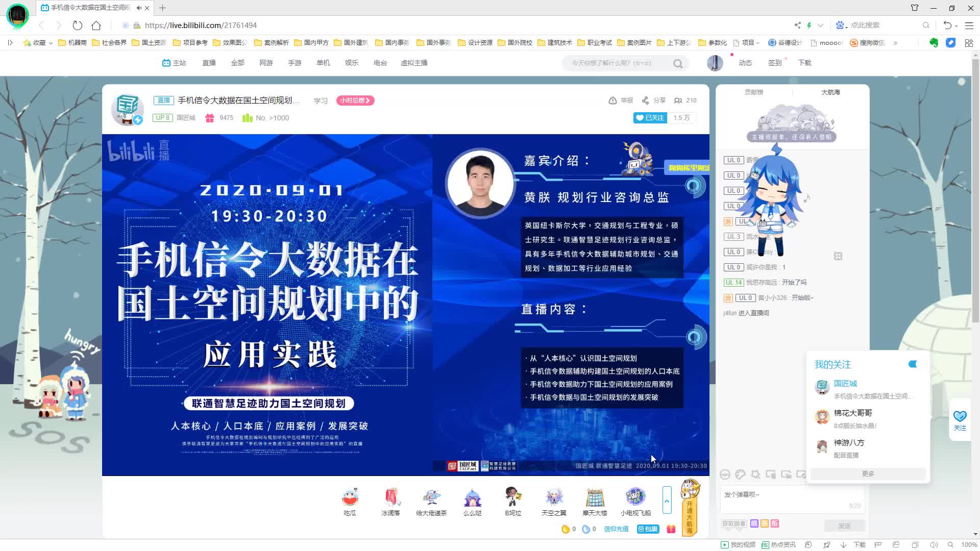Open the 手游 category
This screenshot has height=551, width=980.
295,63
